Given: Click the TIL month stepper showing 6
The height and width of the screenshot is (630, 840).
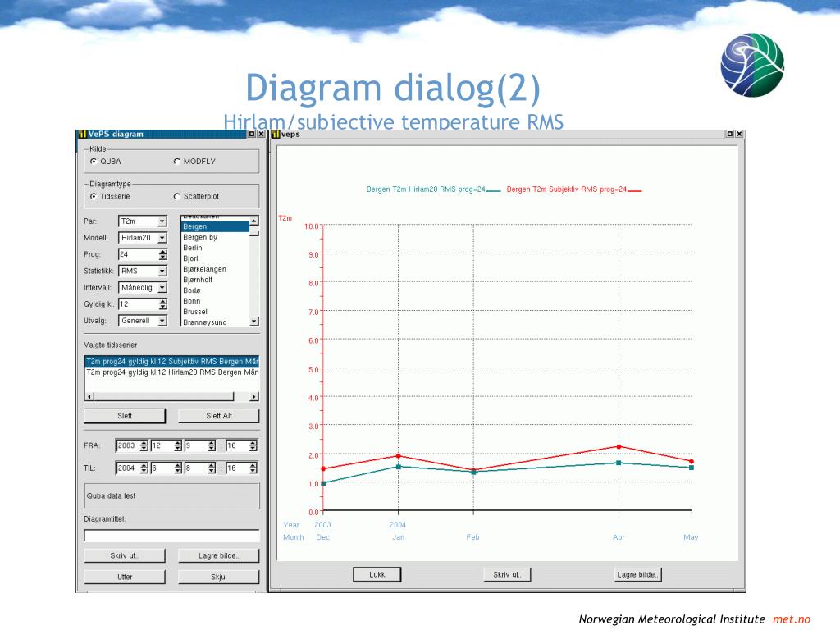Looking at the screenshot, I should tap(178, 468).
